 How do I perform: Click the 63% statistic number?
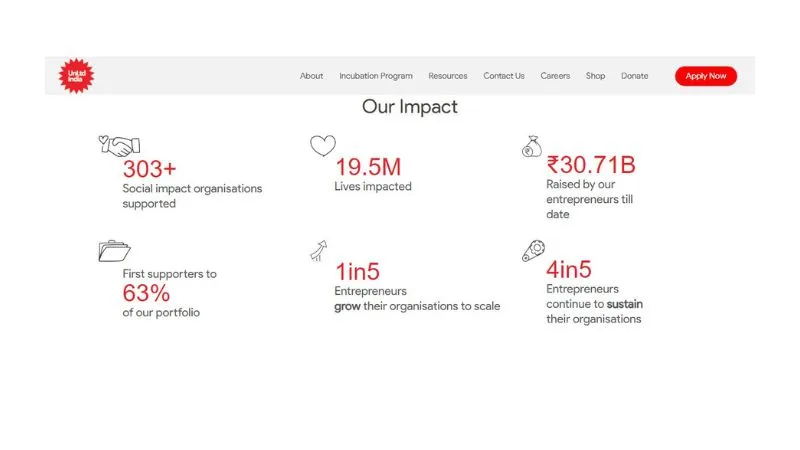pos(146,293)
